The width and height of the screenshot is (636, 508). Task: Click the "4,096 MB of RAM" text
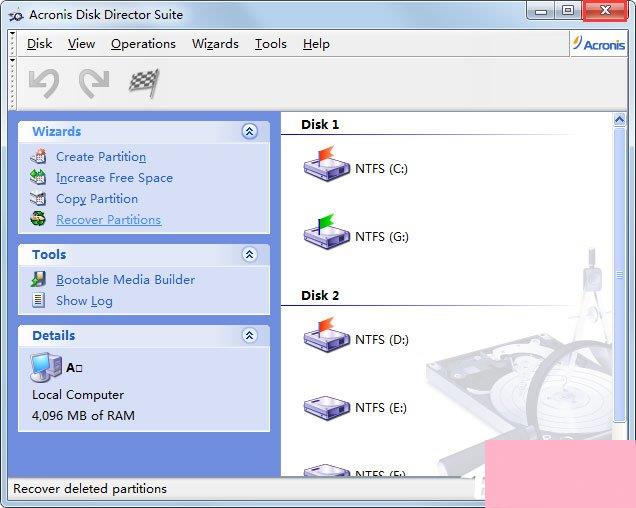[x=83, y=415]
